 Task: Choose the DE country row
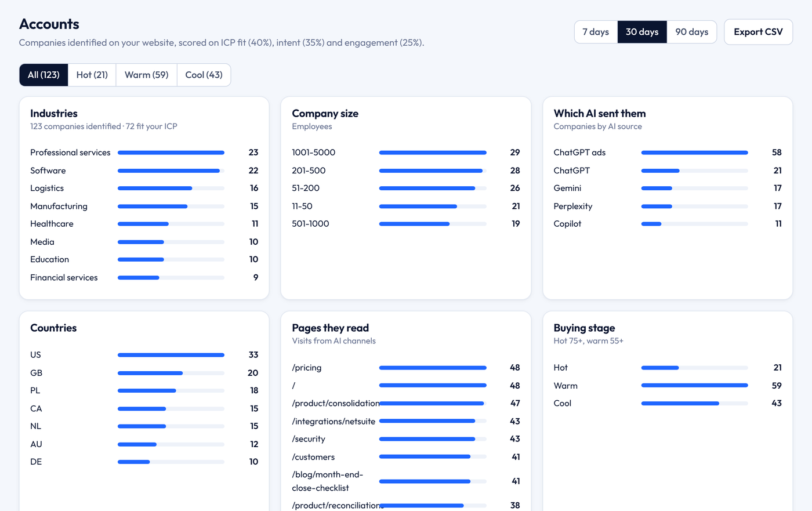click(144, 462)
